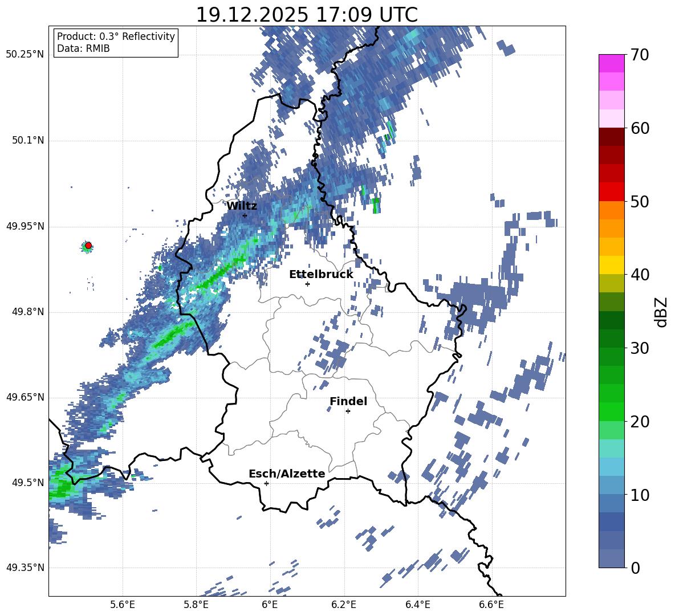The height and width of the screenshot is (616, 675).
Task: Click the magenta top swatch of colorbar
Action: 611,63
